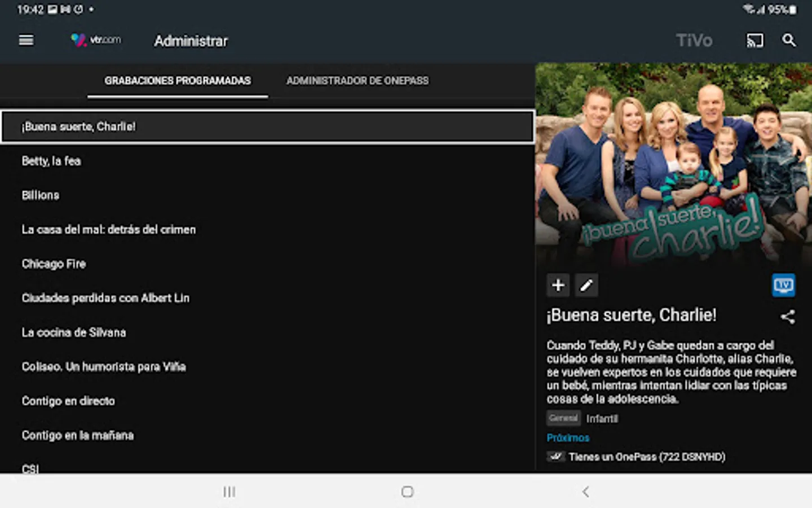
Task: Select Coliseo. Un humorista para Viña
Action: point(267,367)
